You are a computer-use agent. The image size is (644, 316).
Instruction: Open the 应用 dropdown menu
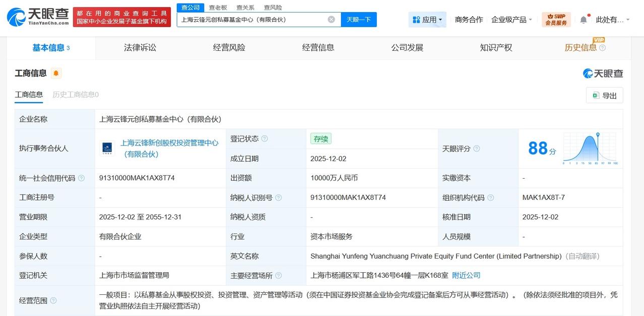point(427,19)
